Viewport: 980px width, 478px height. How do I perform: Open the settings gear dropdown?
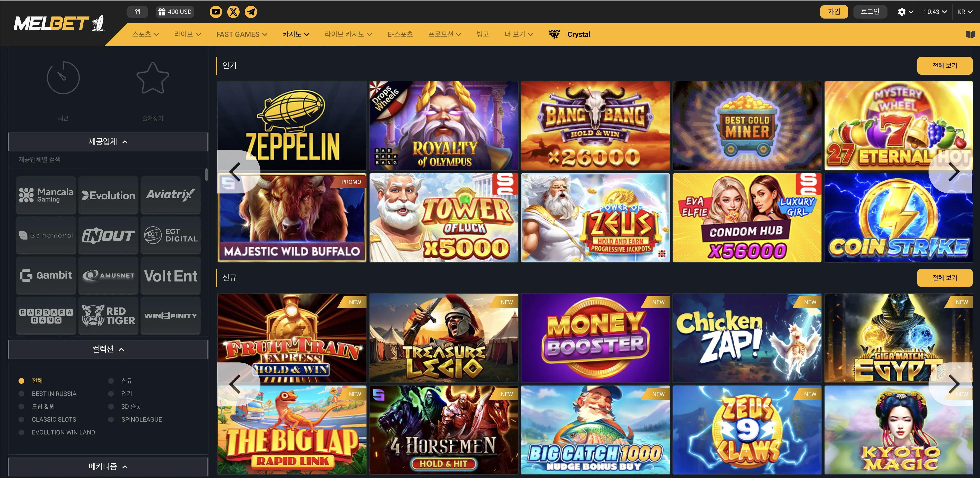[x=905, y=12]
